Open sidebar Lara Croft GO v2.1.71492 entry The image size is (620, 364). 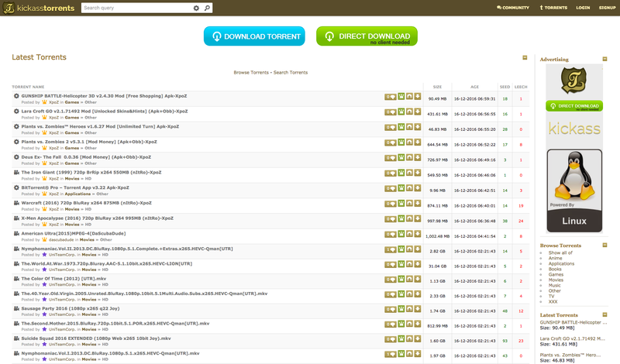point(573,338)
